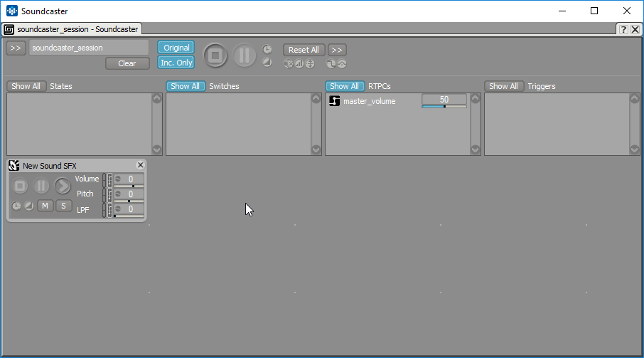This screenshot has height=358, width=644.
Task: Click the round wave icon in Pitch field
Action: [118, 194]
